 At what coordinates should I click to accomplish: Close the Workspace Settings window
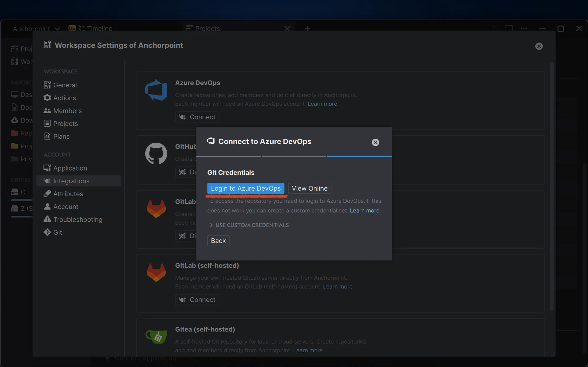(x=539, y=46)
